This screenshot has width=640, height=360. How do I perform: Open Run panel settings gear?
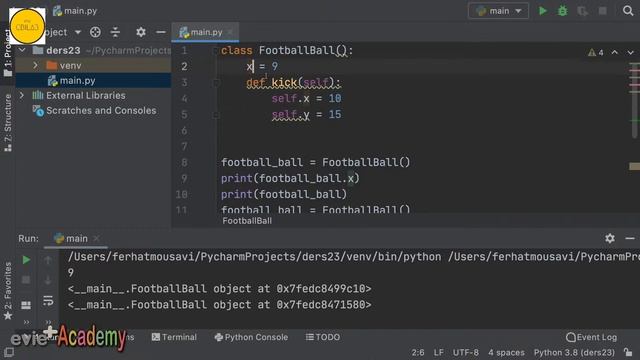[x=610, y=238]
